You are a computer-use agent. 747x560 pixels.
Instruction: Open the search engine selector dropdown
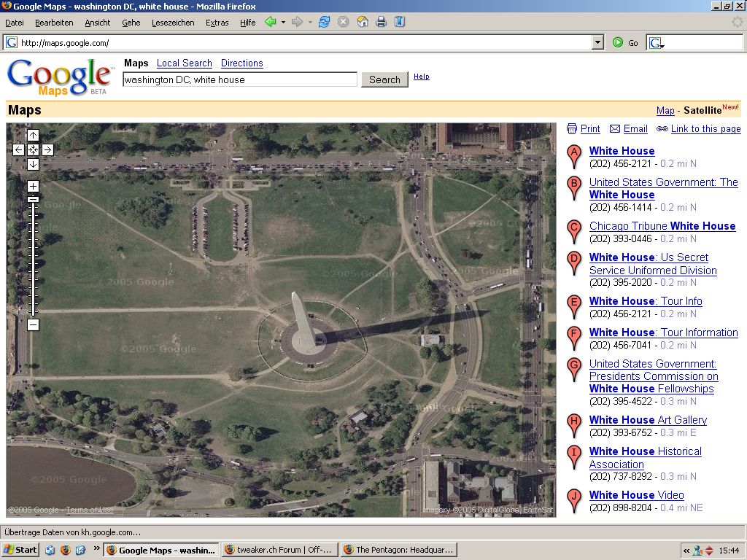[x=656, y=43]
